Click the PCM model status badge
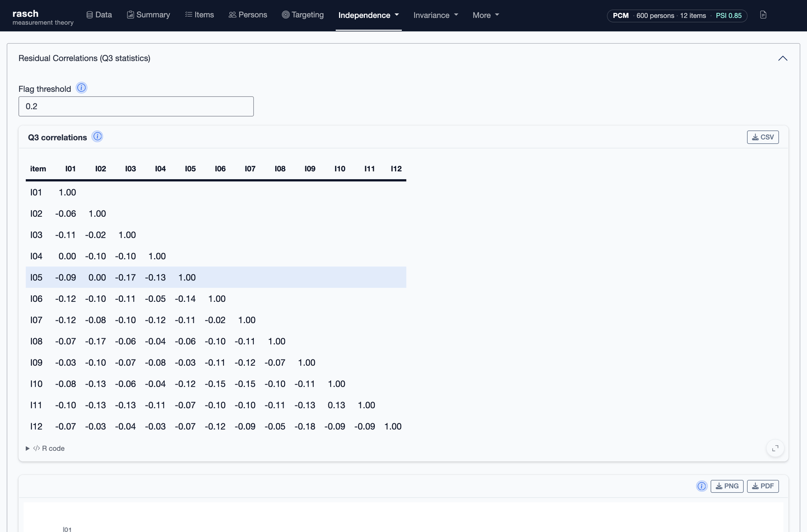Viewport: 807px width, 532px height. click(x=677, y=16)
